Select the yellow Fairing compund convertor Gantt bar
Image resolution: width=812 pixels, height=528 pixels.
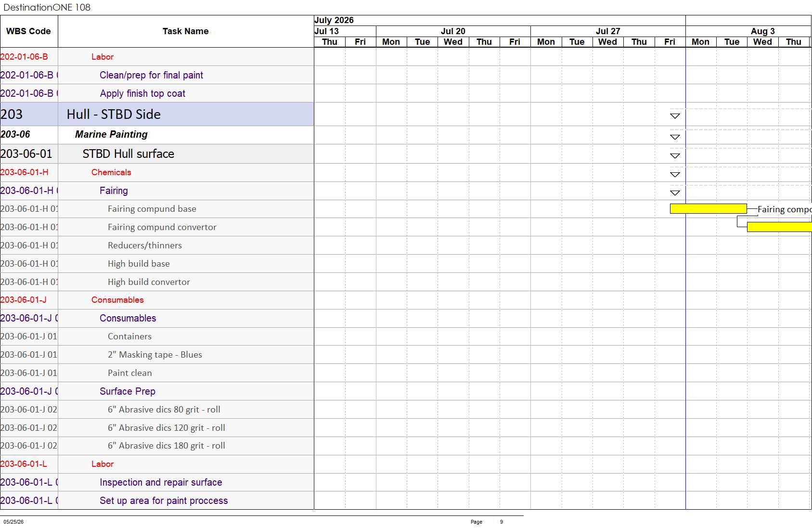click(x=779, y=227)
